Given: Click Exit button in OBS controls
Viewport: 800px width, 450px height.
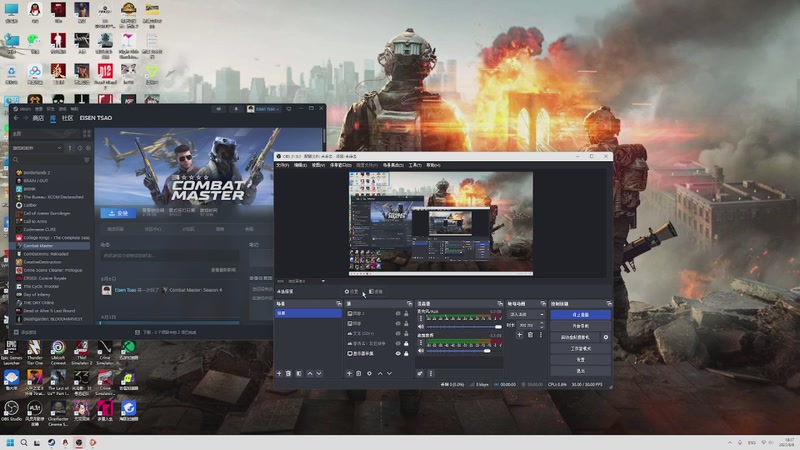Looking at the screenshot, I should coord(581,371).
